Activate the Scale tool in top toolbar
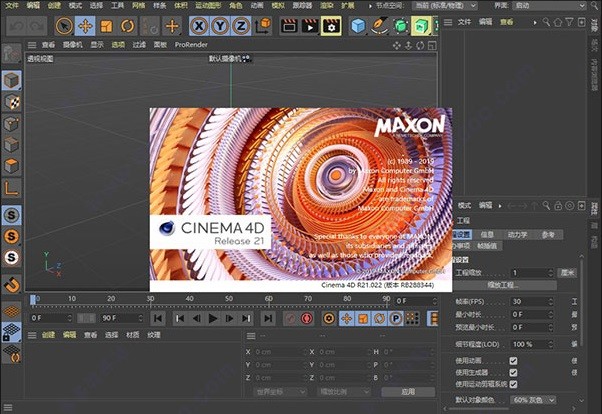Image resolution: width=602 pixels, height=414 pixels. [106, 26]
